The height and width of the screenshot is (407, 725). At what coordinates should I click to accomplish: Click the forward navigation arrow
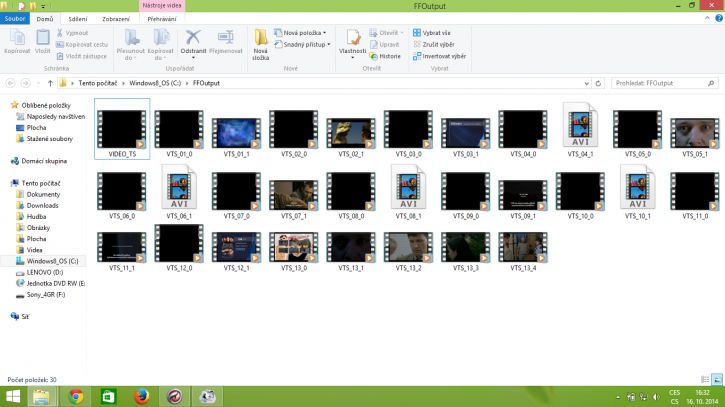coord(25,83)
